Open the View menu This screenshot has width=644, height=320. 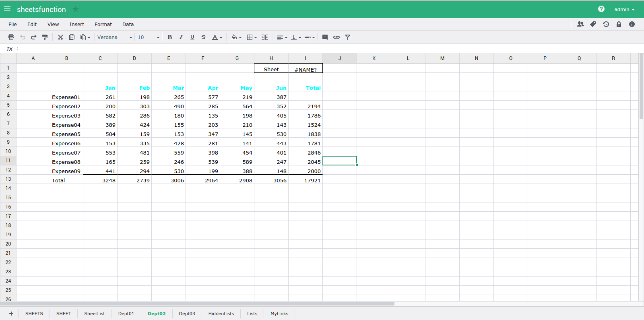pos(53,24)
